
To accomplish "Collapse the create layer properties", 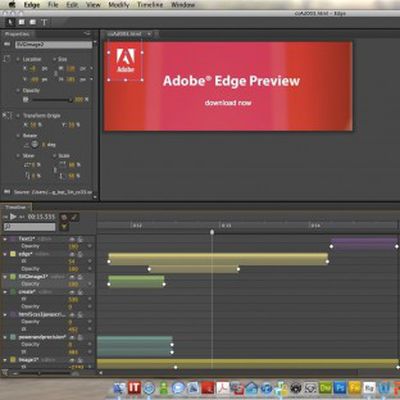I will point(5,292).
